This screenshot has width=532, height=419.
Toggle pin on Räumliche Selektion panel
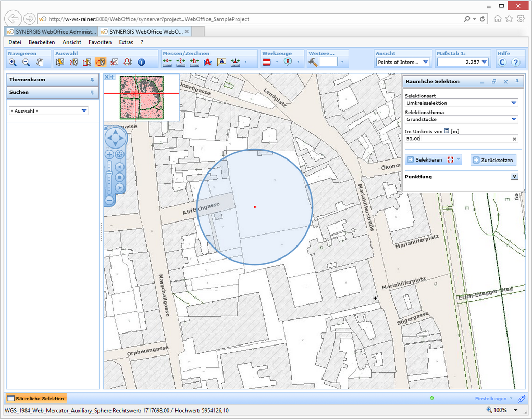click(x=517, y=82)
